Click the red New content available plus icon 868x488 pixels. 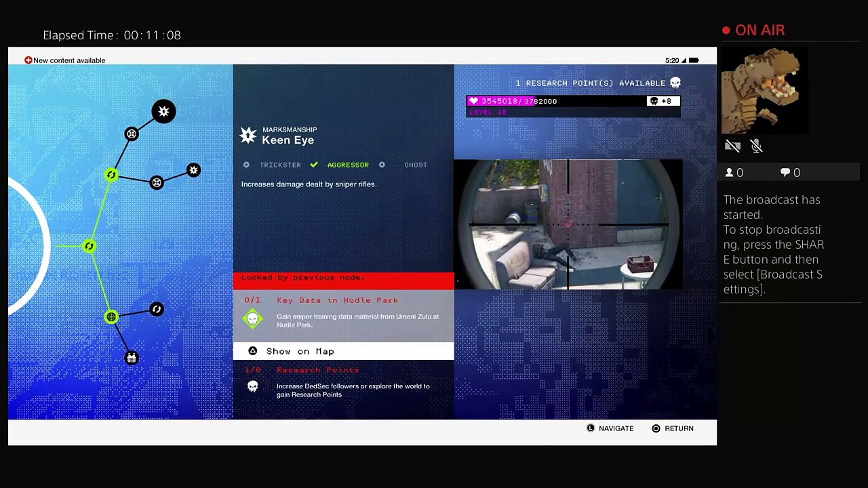(28, 60)
